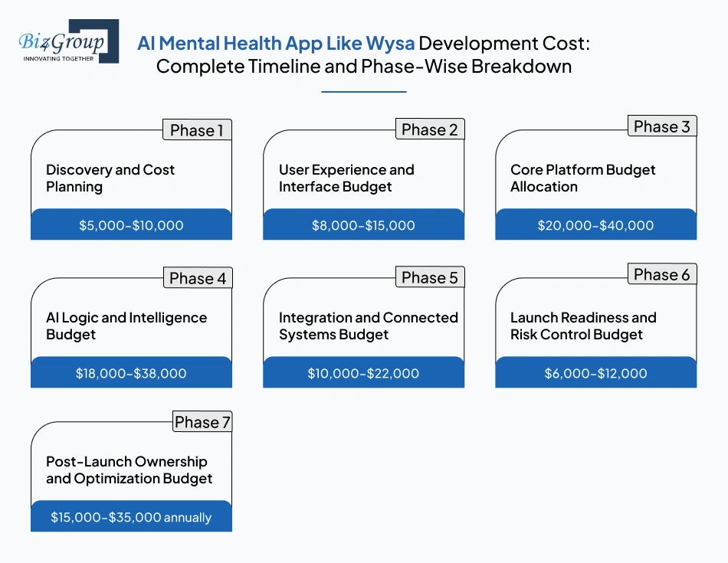
Task: Select the 'AI Mental Health App Like Wysa' title text
Action: coord(276,43)
